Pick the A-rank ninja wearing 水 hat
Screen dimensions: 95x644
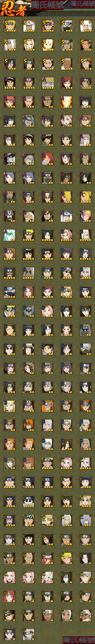(x=66, y=216)
